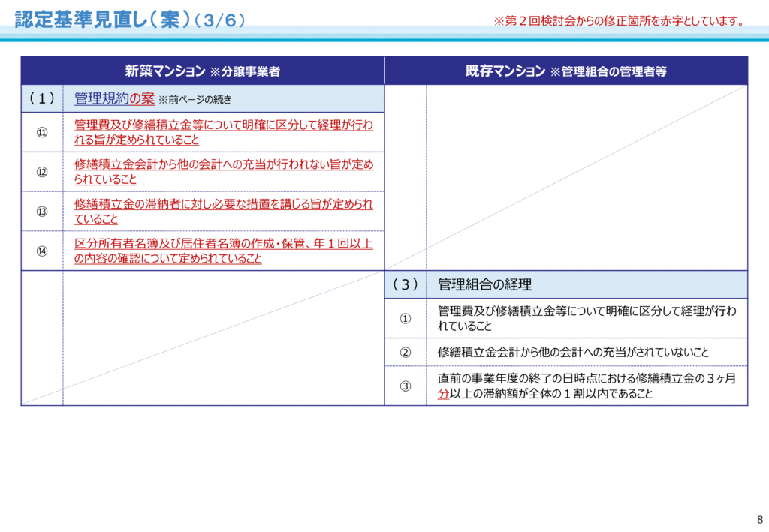Click the page number 8
Viewport: 769px width, 532px height.
(759, 519)
